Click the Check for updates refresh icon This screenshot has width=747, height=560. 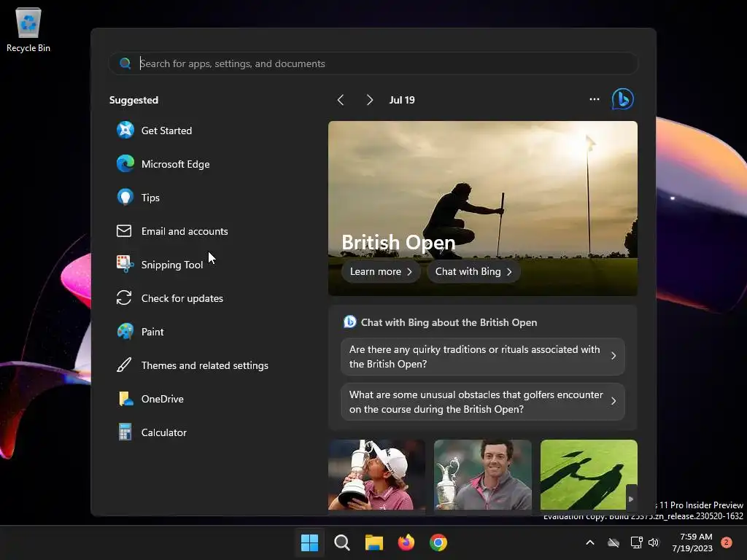point(124,298)
